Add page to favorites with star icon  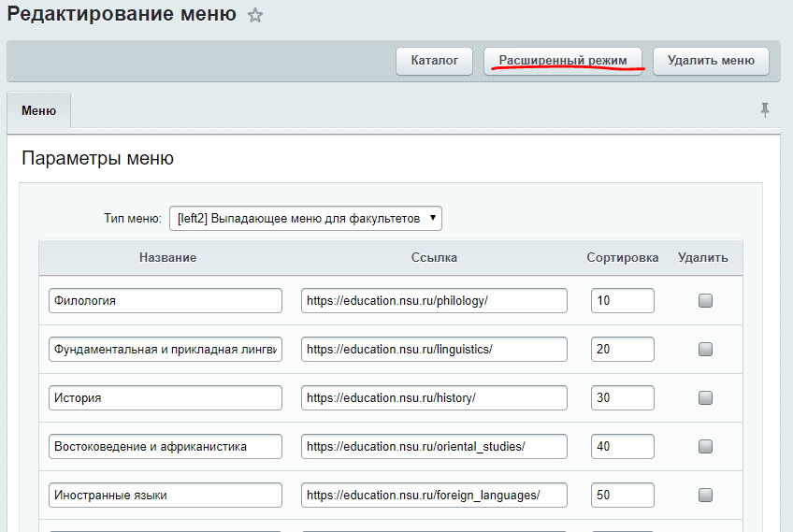(x=255, y=15)
